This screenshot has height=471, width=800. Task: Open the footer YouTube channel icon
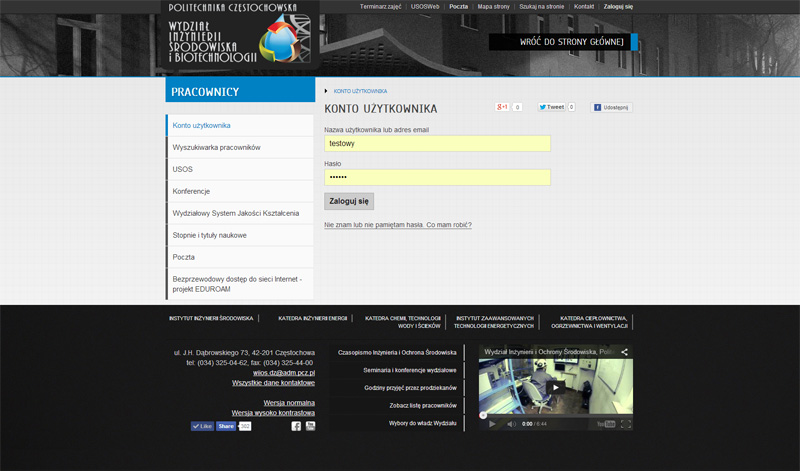point(310,426)
